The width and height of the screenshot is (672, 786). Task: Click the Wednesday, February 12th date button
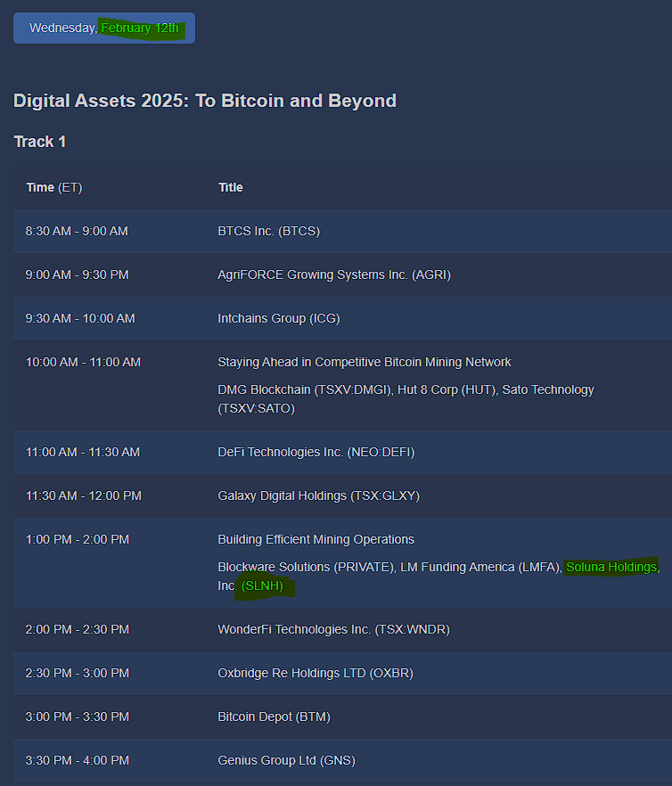tap(104, 29)
